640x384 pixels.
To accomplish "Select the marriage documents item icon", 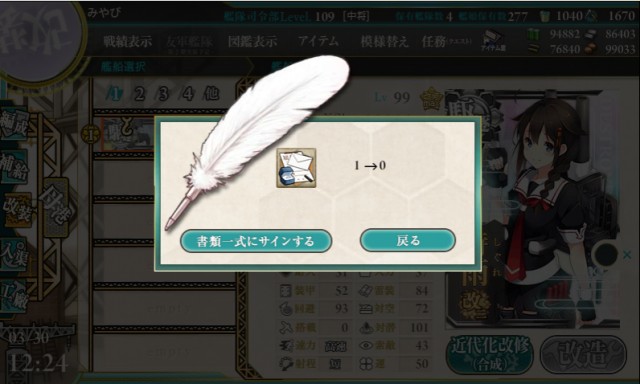I will coord(296,168).
